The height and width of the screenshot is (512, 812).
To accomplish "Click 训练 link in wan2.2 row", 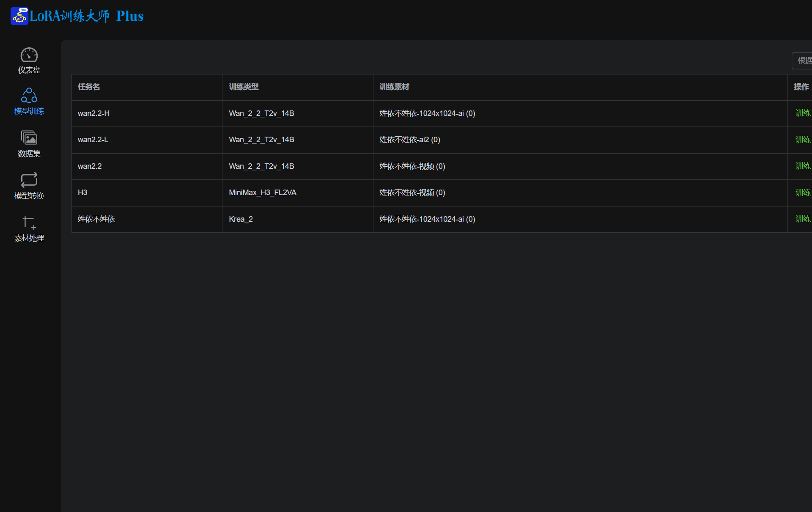I will (x=803, y=166).
